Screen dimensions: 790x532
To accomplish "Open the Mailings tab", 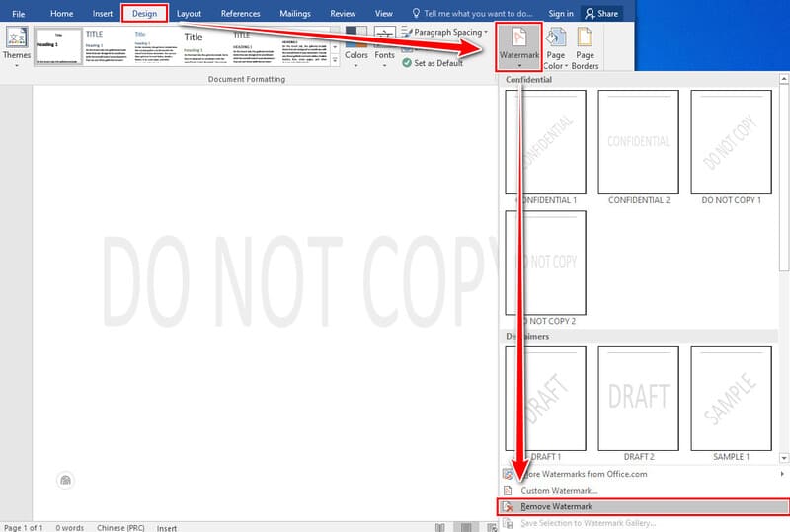I will 294,14.
